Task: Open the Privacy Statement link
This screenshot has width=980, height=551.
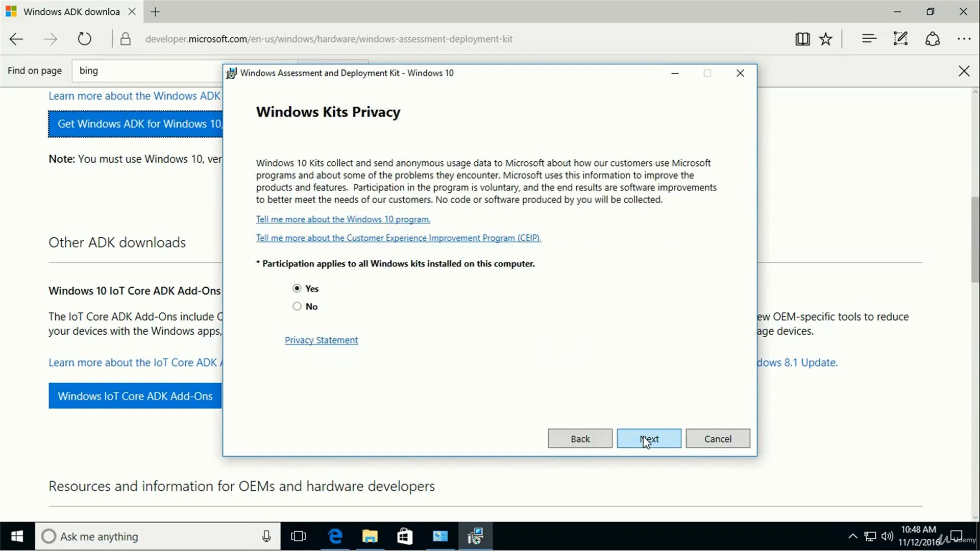Action: [x=321, y=340]
